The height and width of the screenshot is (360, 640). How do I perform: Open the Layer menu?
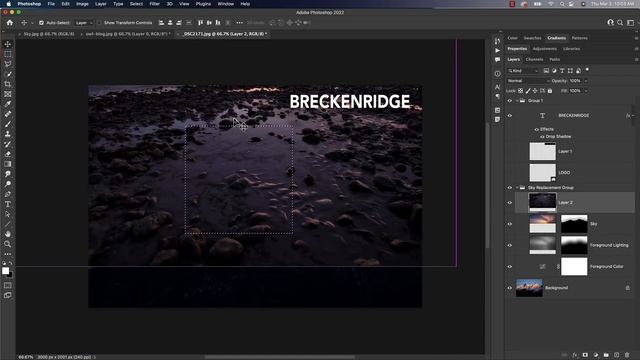(100, 4)
